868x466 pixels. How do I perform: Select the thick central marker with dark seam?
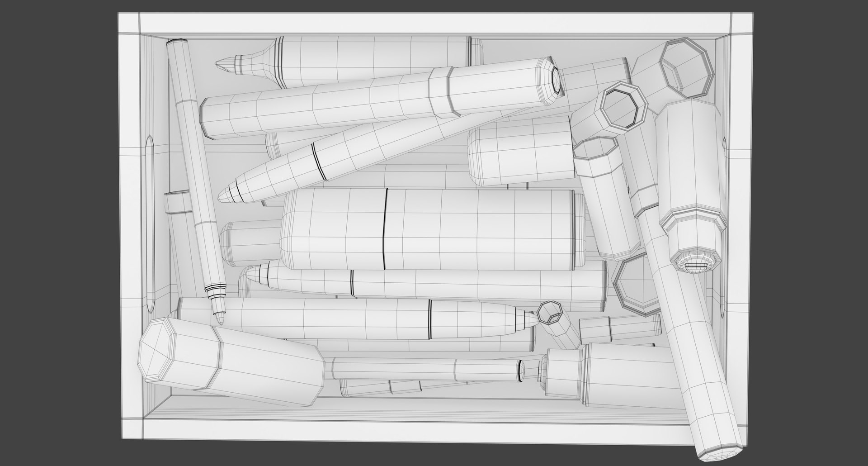tap(433, 229)
